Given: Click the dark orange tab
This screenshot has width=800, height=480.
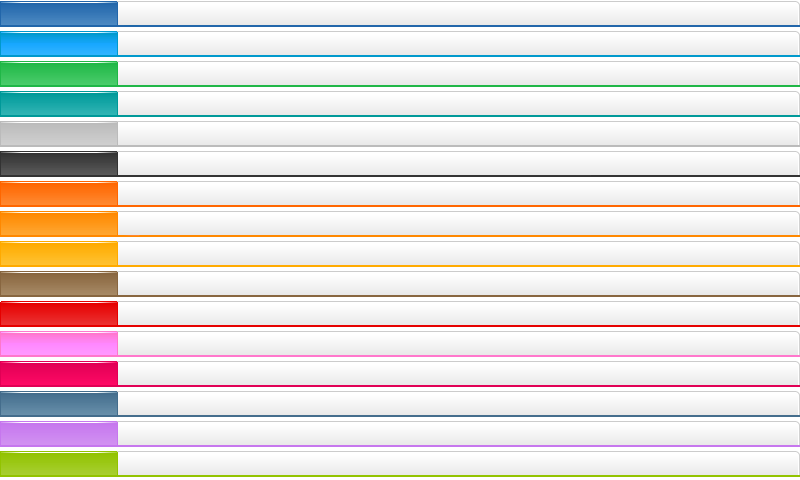Looking at the screenshot, I should coord(59,194).
